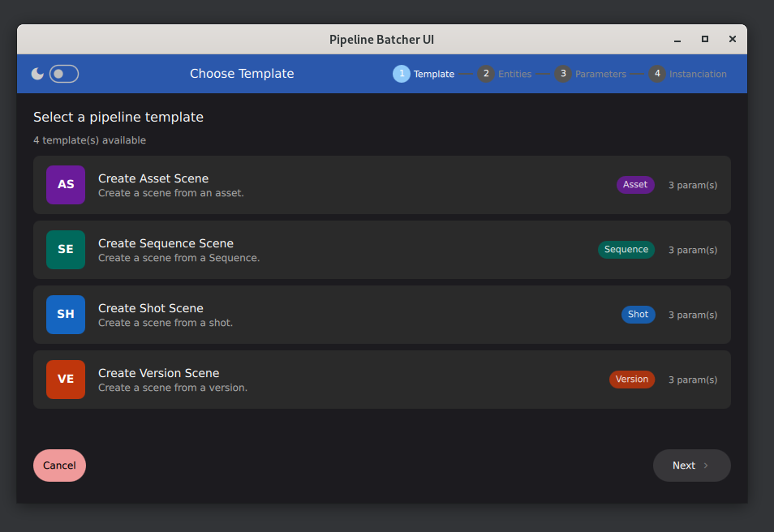Click the green Sequence tag
The width and height of the screenshot is (774, 532).
coord(626,250)
